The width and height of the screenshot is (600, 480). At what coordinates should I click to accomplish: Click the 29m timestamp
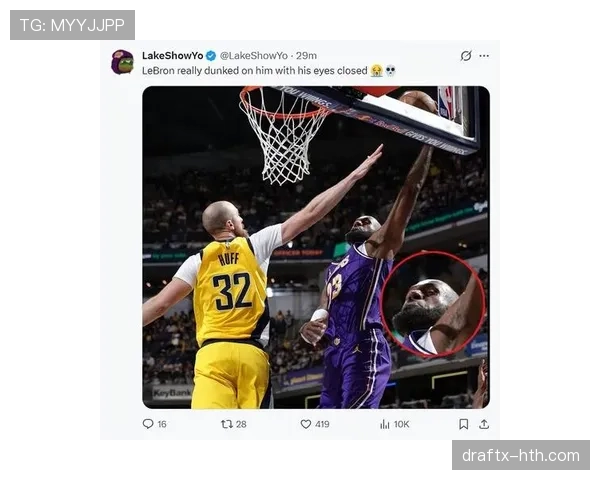pos(306,56)
